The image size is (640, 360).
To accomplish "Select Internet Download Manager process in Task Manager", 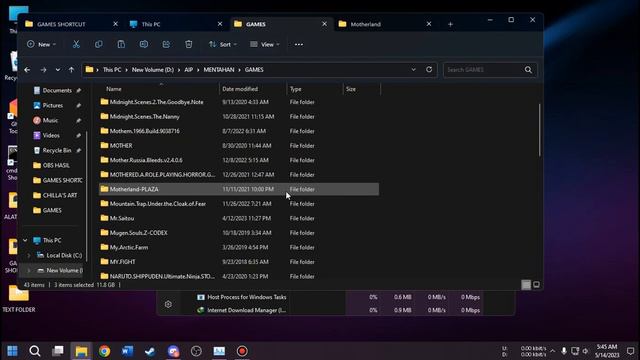I will coord(247,310).
